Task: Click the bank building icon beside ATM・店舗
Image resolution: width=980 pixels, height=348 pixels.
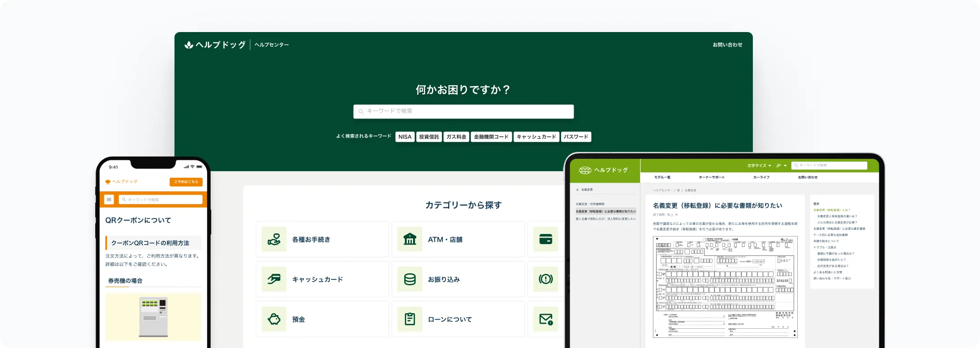Action: pyautogui.click(x=410, y=239)
